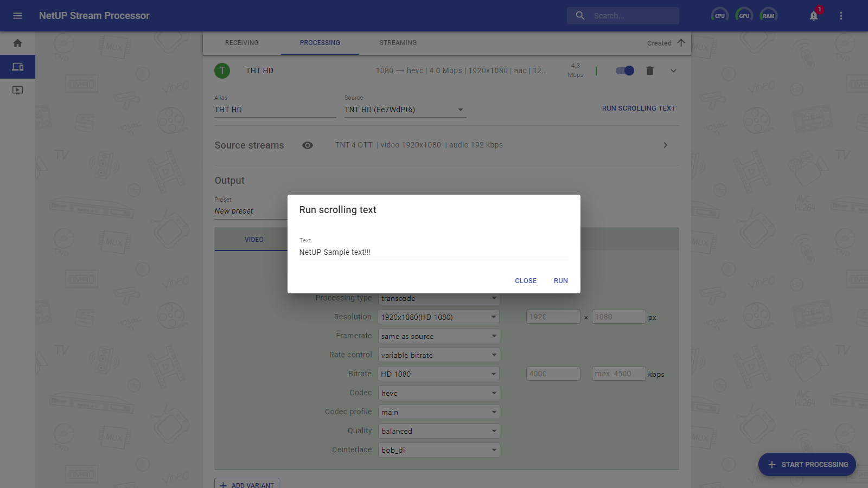The image size is (868, 488).
Task: Open Quality dropdown set to balanced
Action: coord(439,431)
